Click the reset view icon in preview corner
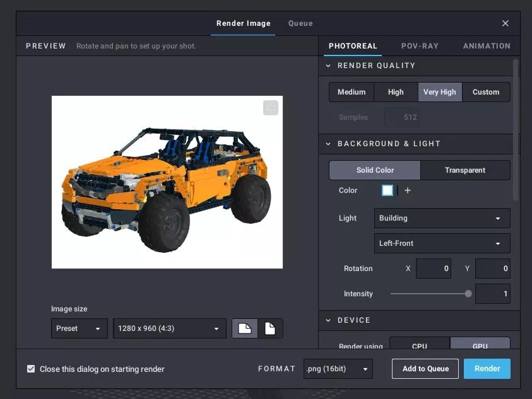This screenshot has width=532, height=399. (x=271, y=108)
